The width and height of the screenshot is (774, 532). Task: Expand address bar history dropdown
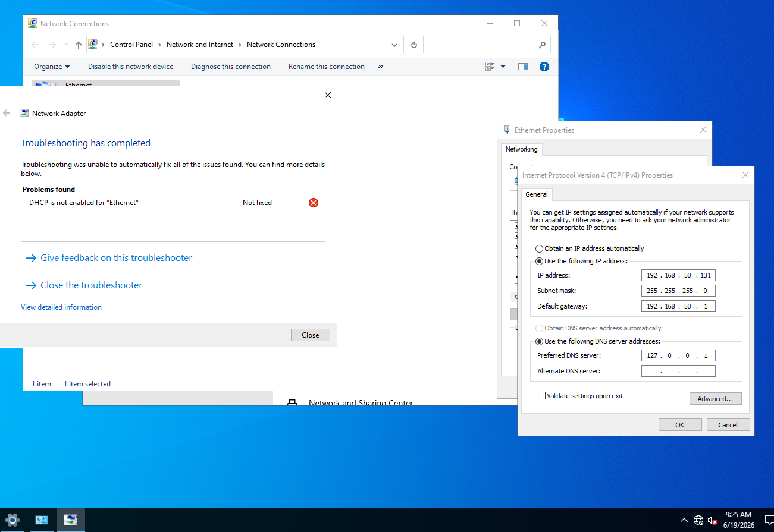coord(394,45)
